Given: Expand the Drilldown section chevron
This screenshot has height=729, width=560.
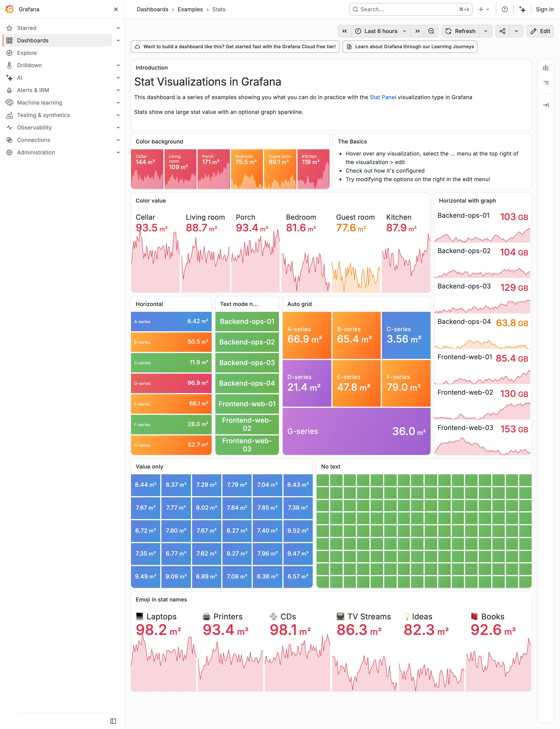Looking at the screenshot, I should pyautogui.click(x=118, y=65).
